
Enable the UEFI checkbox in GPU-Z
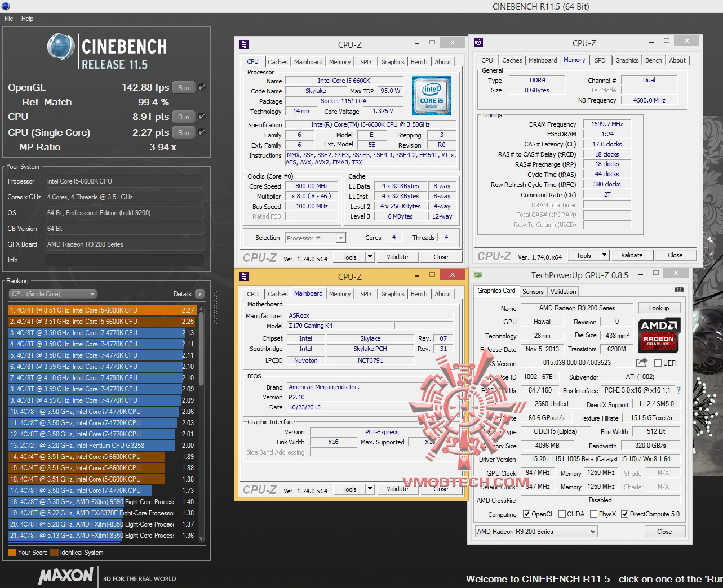coord(658,363)
